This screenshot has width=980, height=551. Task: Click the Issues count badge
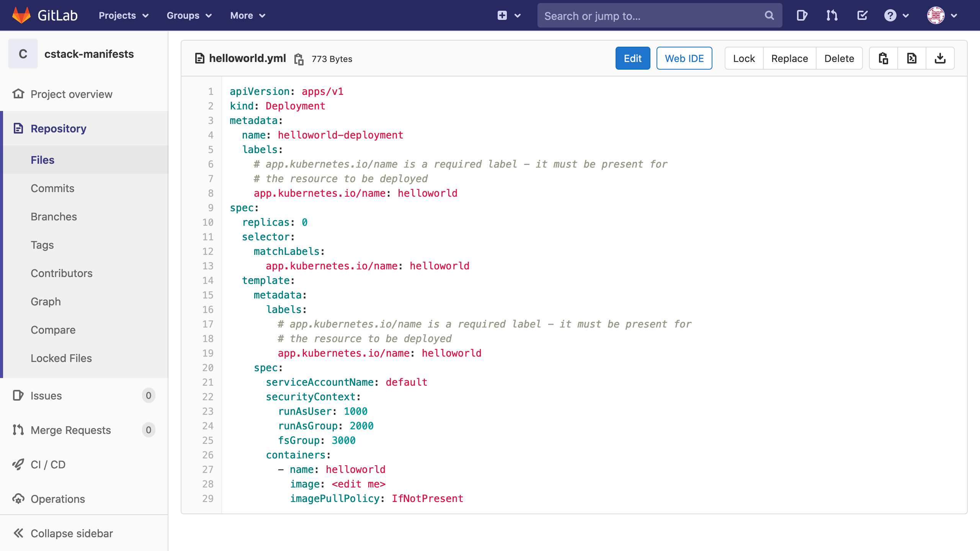149,395
